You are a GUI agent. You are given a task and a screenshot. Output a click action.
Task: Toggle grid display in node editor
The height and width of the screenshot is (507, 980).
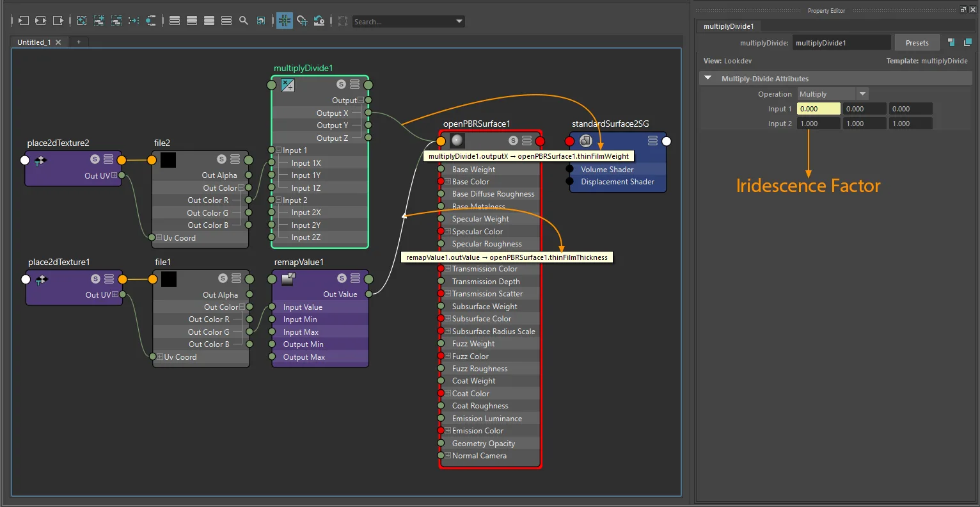[x=285, y=21]
